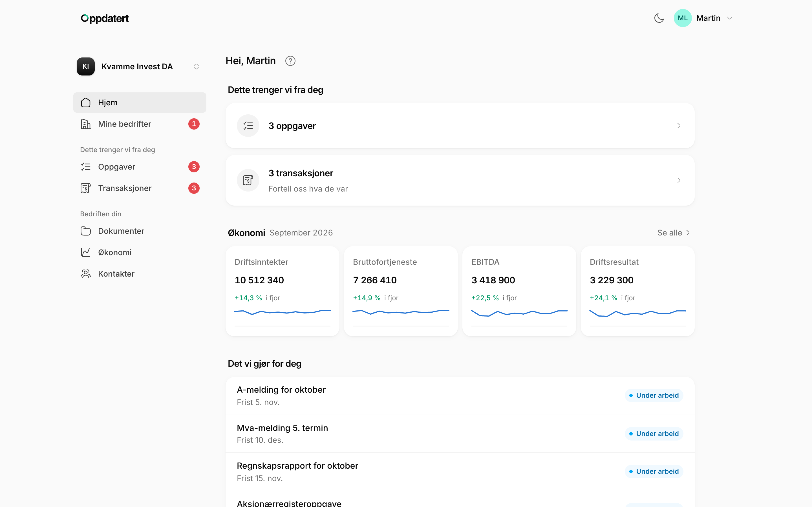Image resolution: width=812 pixels, height=507 pixels.
Task: Open the Driftsinntekter sparkline card
Action: [x=282, y=291]
